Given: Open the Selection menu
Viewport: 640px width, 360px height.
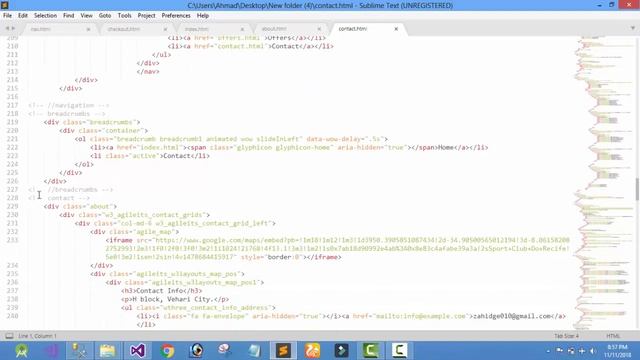Looking at the screenshot, I should click(x=45, y=16).
